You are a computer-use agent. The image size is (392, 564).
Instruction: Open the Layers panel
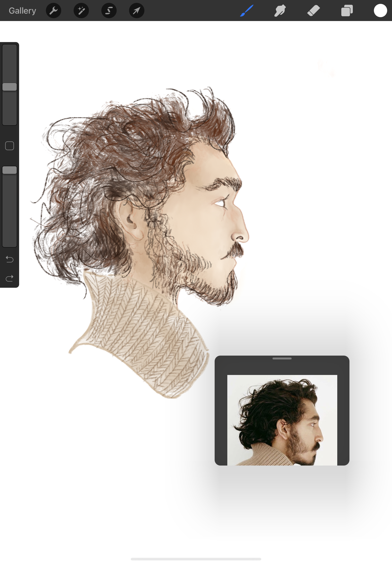tap(347, 10)
